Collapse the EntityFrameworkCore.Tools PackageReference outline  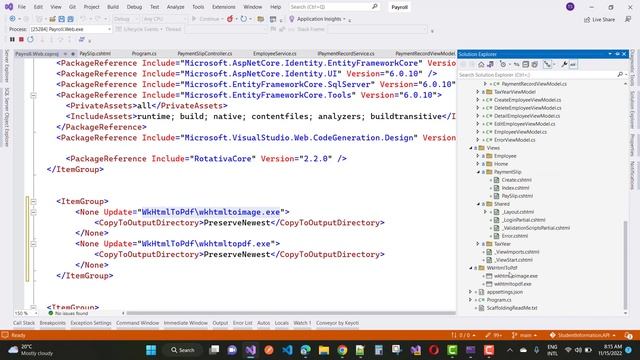33,95
